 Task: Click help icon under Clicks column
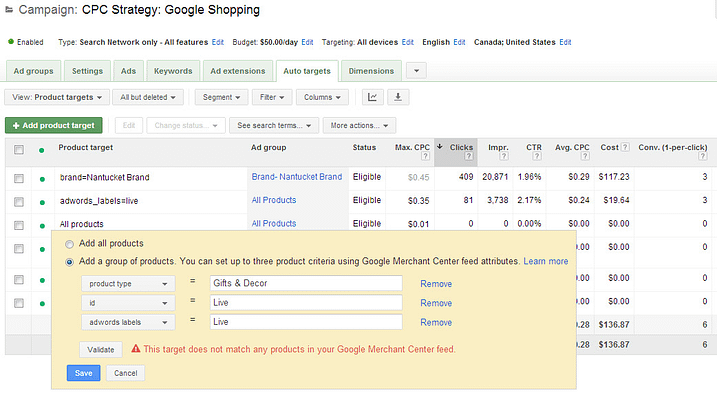click(x=468, y=156)
